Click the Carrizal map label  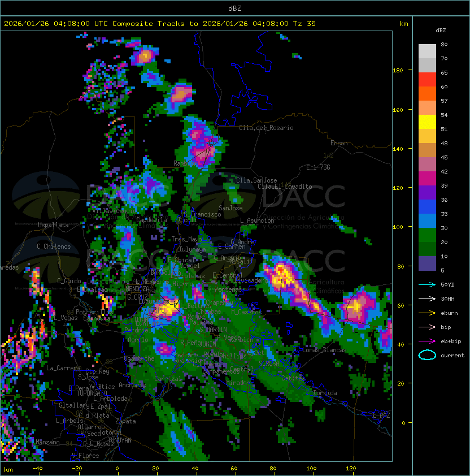click(168, 379)
